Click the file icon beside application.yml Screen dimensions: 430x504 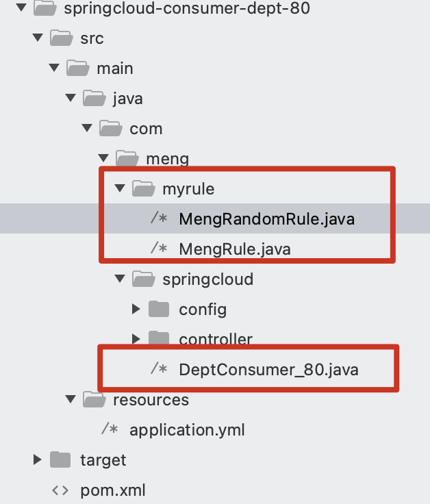pos(110,429)
